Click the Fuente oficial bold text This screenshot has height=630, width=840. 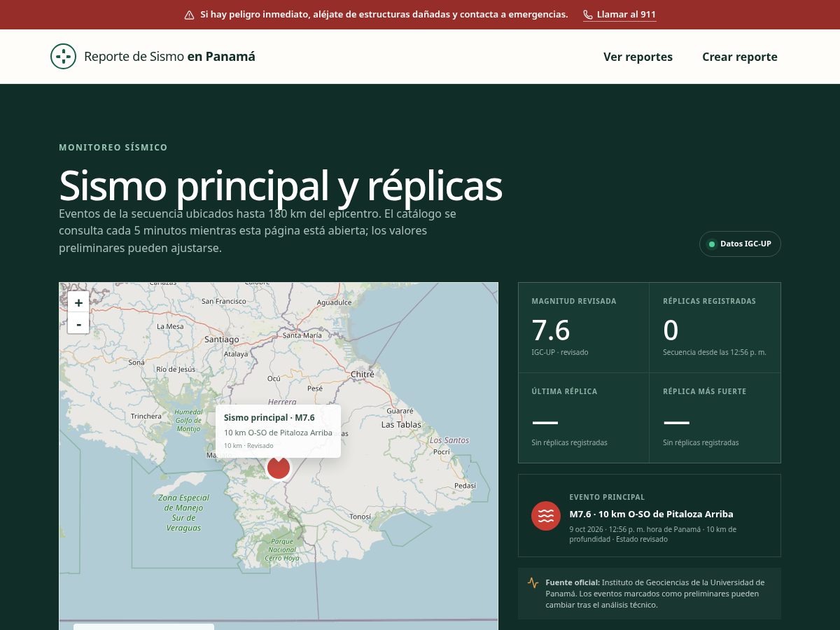click(573, 582)
